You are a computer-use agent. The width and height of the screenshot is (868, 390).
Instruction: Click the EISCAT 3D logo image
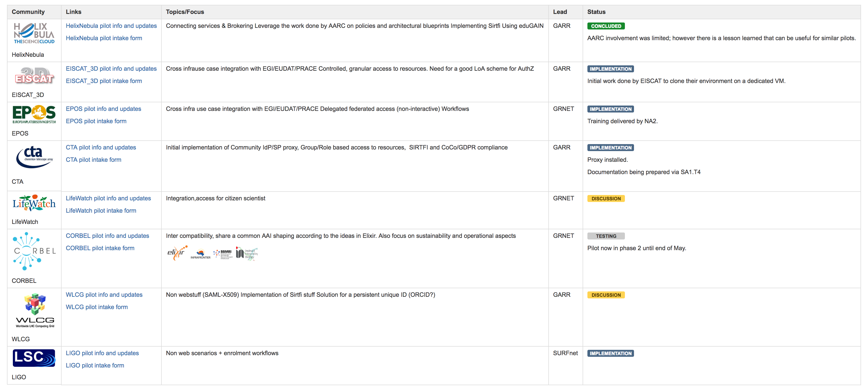tap(34, 76)
